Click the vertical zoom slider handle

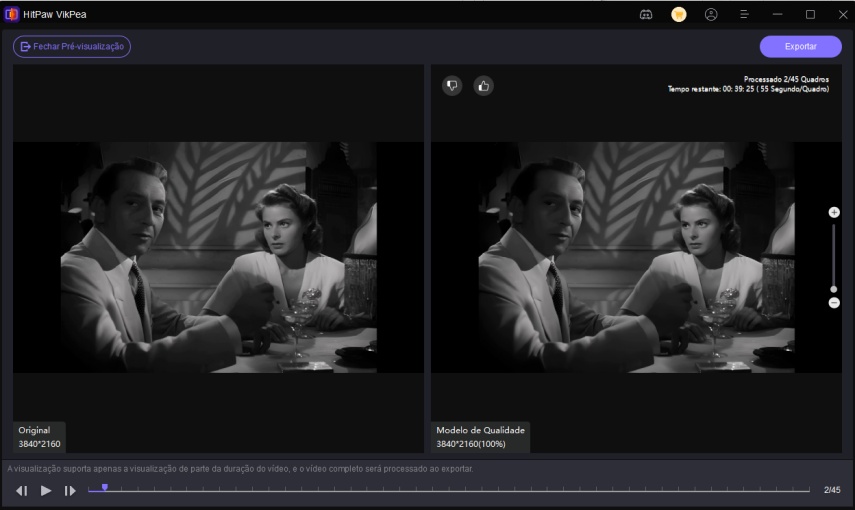click(x=833, y=289)
